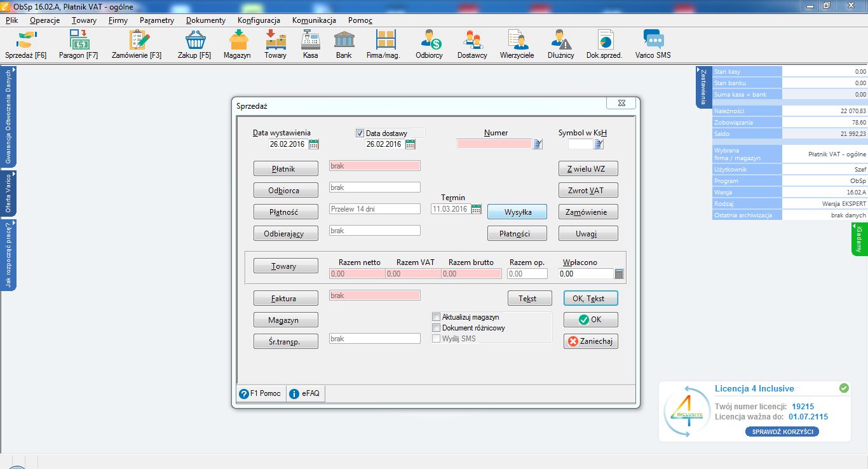Click the Wysyłka button

pyautogui.click(x=517, y=212)
